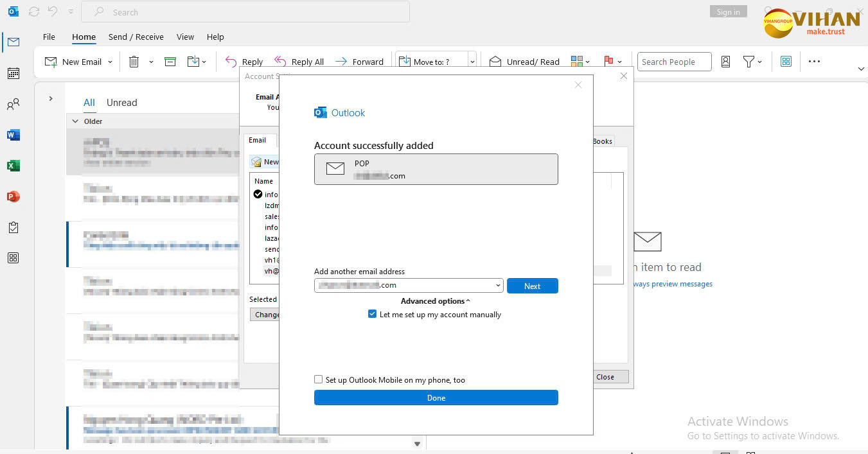This screenshot has height=454, width=868.
Task: Collapse the Advanced options section
Action: coord(435,301)
